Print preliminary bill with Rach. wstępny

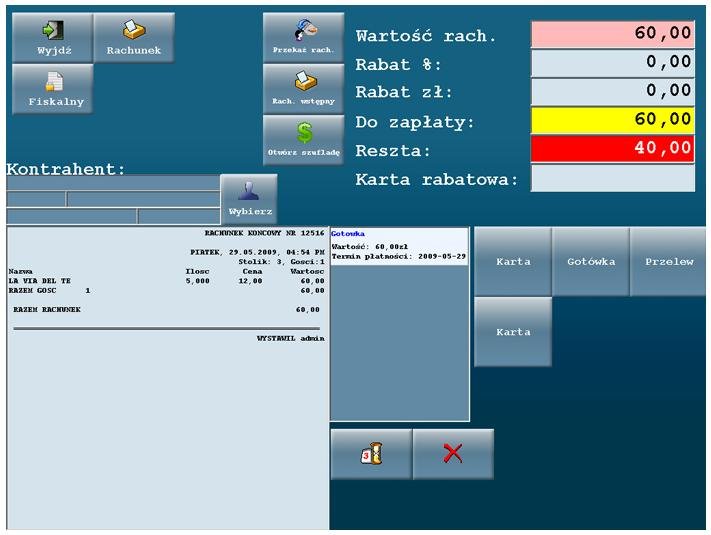[303, 89]
